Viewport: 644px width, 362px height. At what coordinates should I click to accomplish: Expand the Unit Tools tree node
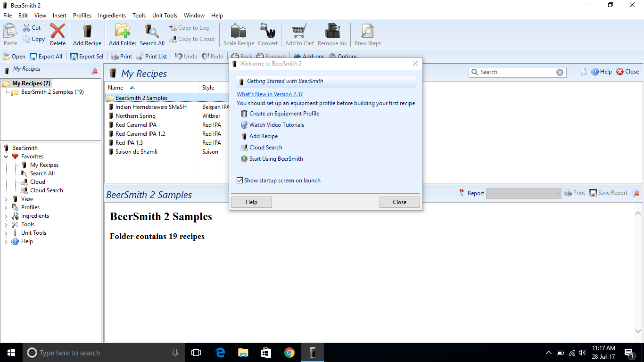pos(6,233)
